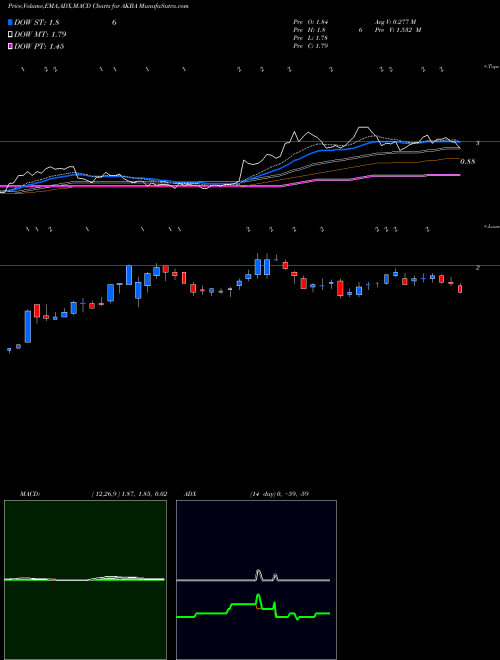Screen dimensions: 500x660
Task: Click the ADX panel heading label
Action: (x=191, y=494)
